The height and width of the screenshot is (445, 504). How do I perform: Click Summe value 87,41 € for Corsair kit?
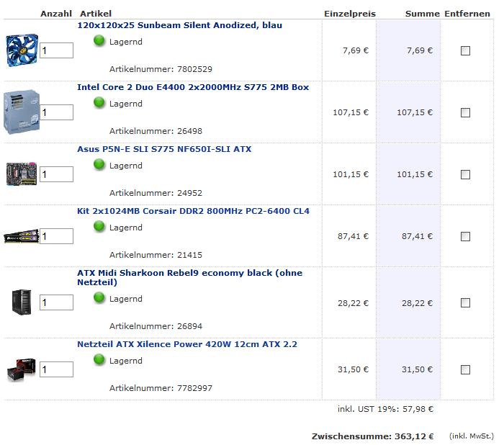(x=417, y=237)
